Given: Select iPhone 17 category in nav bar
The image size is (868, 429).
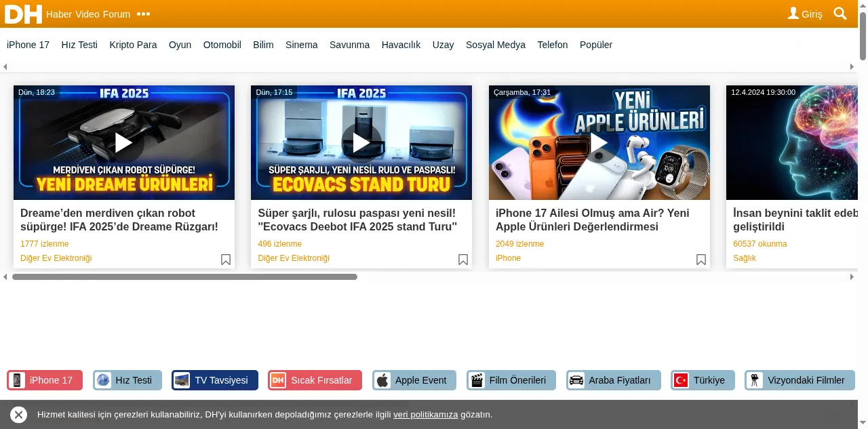Looking at the screenshot, I should tap(28, 45).
